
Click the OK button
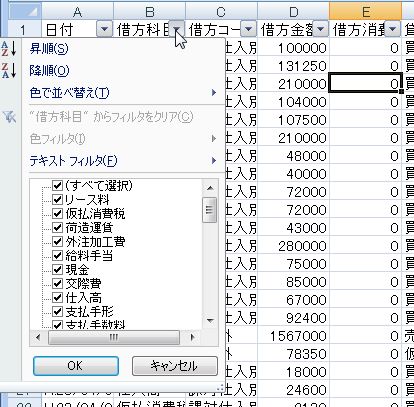76,366
